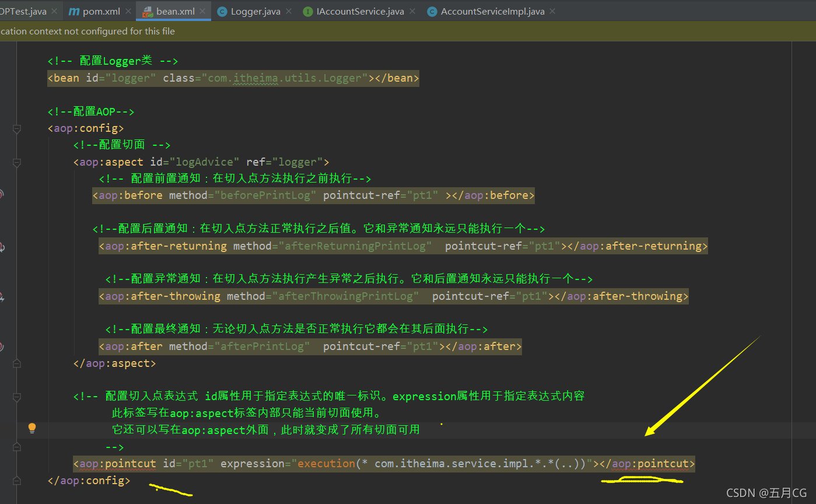Screen dimensions: 816x504
Task: Close the Logger.java tab
Action: pos(289,11)
